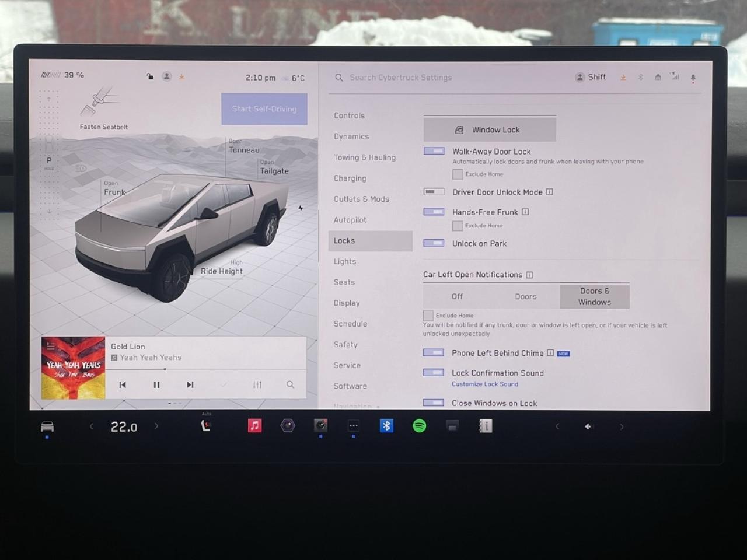747x560 pixels.
Task: Open the app launcher ellipsis icon
Action: [353, 426]
